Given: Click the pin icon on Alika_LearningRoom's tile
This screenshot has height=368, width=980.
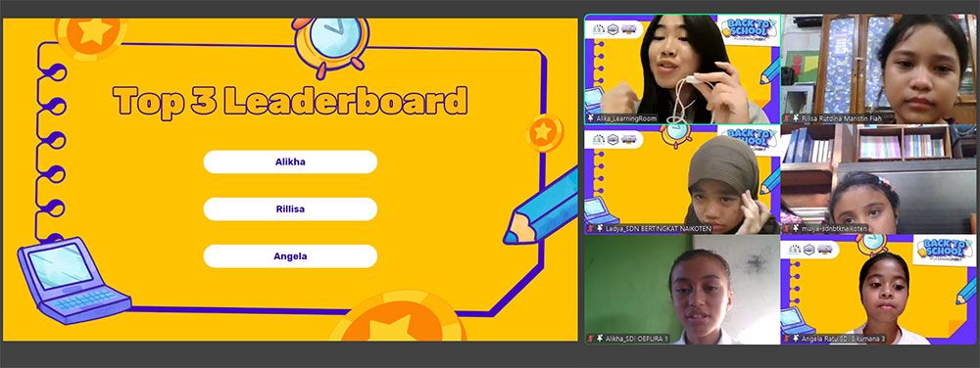Looking at the screenshot, I should 591,117.
